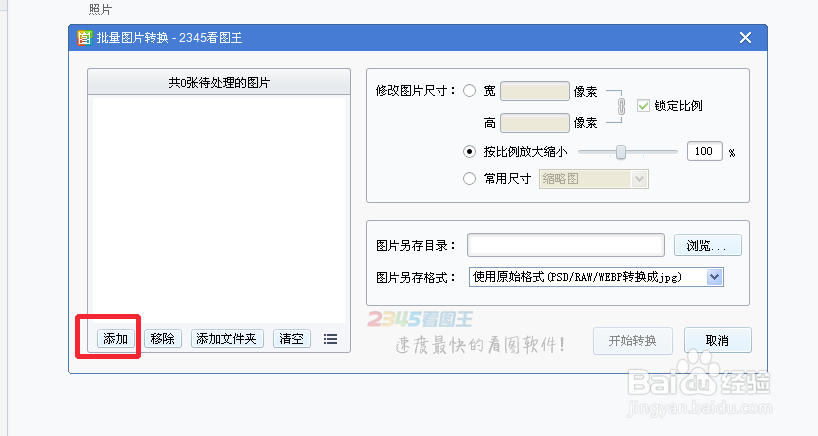Click the 图片另存目录 path input field
818x436 pixels.
[x=566, y=245]
